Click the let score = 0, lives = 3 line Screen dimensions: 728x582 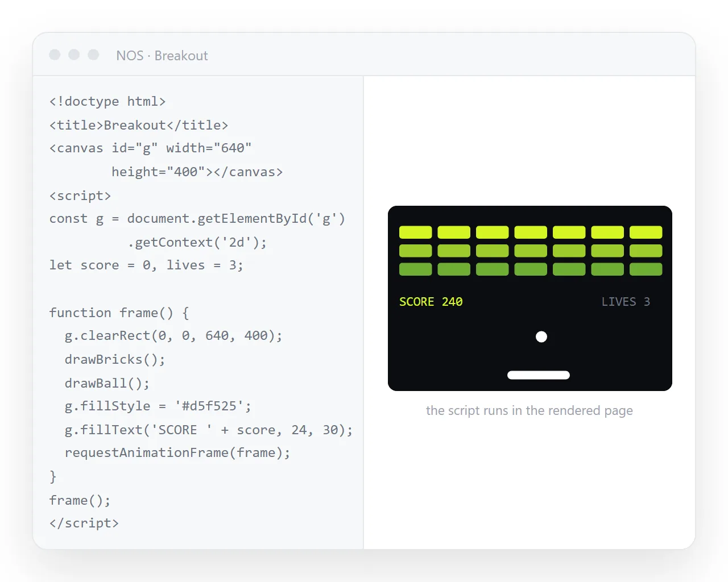coord(146,265)
